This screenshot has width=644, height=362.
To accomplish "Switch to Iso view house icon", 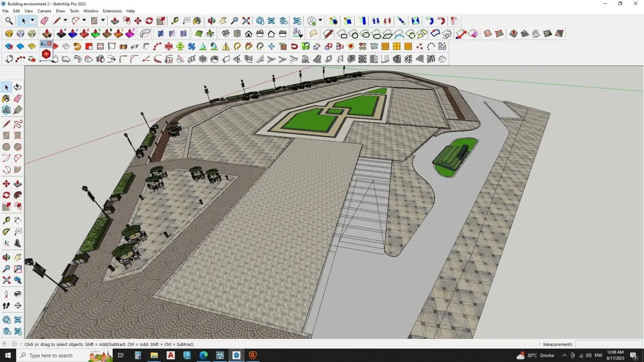I will pyautogui.click(x=225, y=34).
